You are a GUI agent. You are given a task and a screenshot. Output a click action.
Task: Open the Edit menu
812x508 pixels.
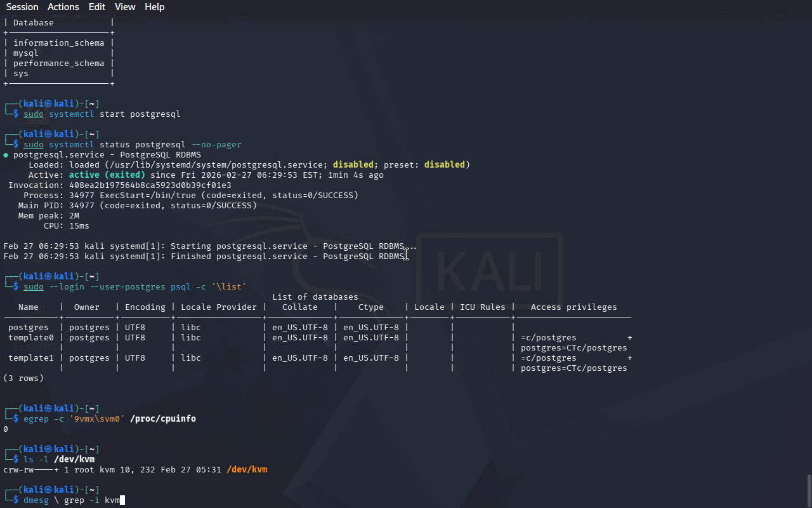(97, 7)
